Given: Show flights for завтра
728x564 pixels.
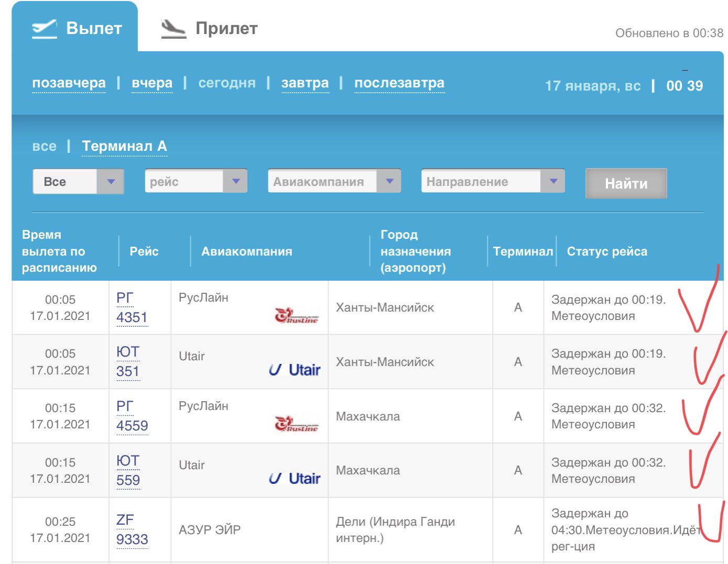Looking at the screenshot, I should [305, 83].
